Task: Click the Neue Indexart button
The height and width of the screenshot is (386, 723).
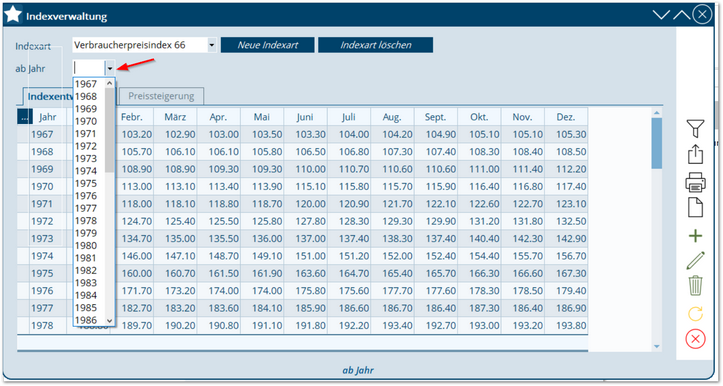Action: [x=267, y=45]
